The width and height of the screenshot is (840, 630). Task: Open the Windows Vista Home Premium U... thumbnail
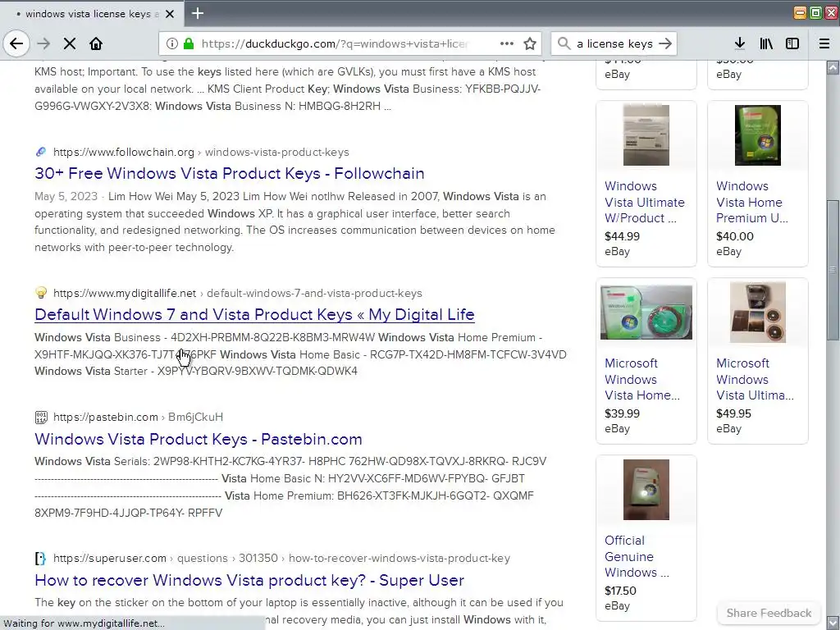[x=757, y=135]
